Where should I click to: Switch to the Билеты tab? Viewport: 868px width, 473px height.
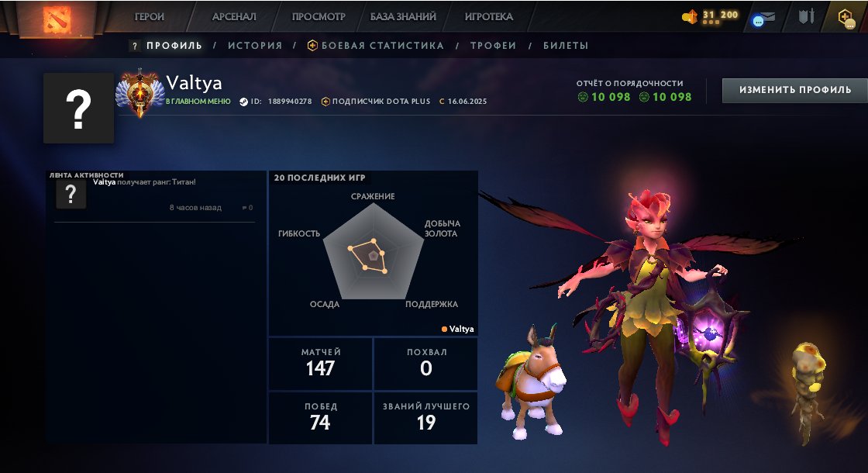pyautogui.click(x=566, y=46)
